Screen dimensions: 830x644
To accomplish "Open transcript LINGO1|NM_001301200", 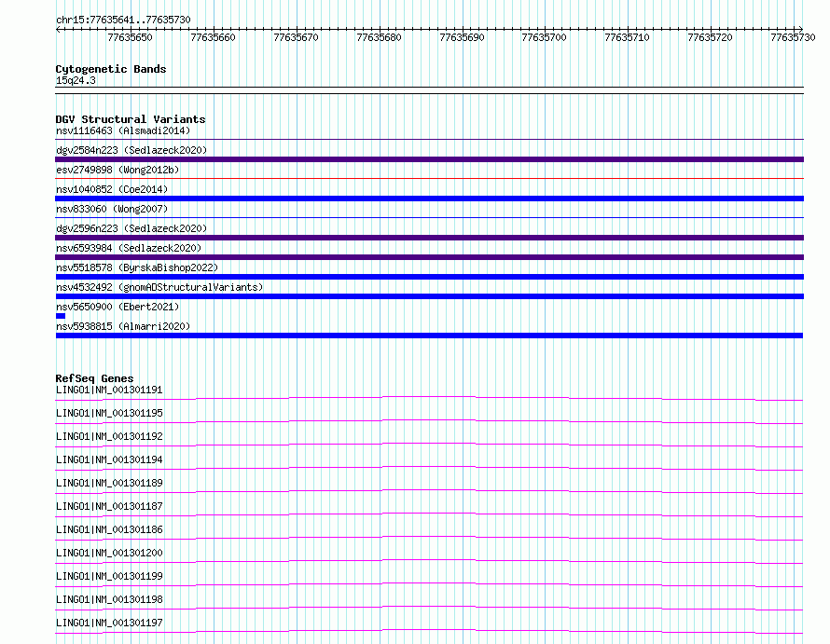I will [109, 553].
